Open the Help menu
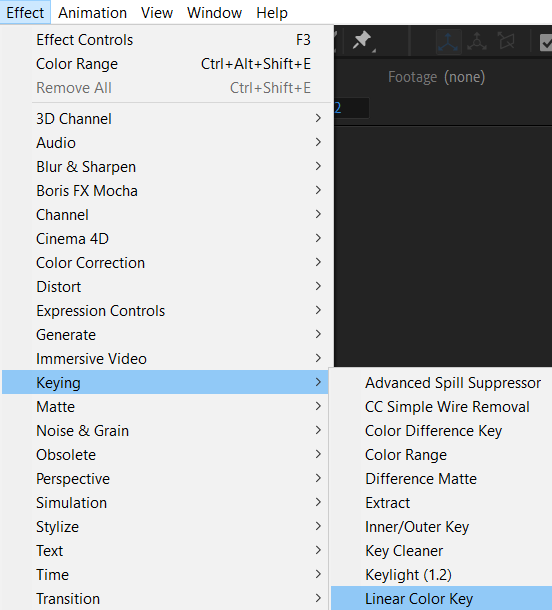The image size is (552, 610). [x=272, y=13]
